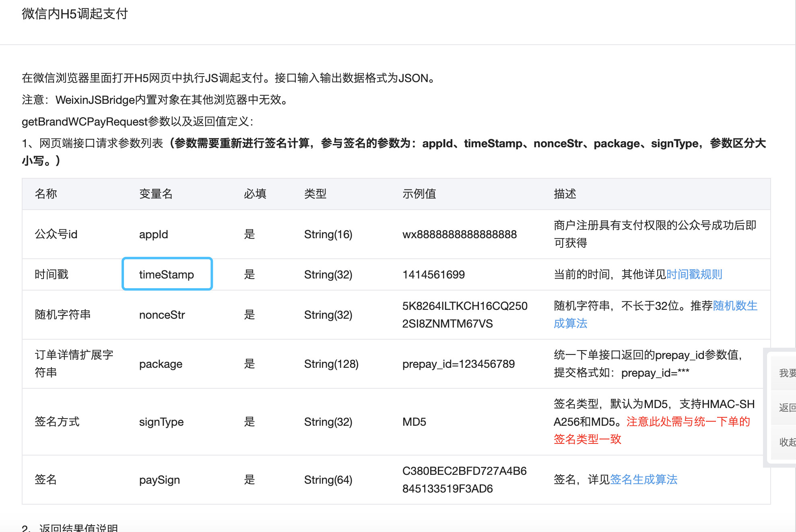796x532 pixels.
Task: Open the 签名生成算法 link
Action: pyautogui.click(x=643, y=479)
